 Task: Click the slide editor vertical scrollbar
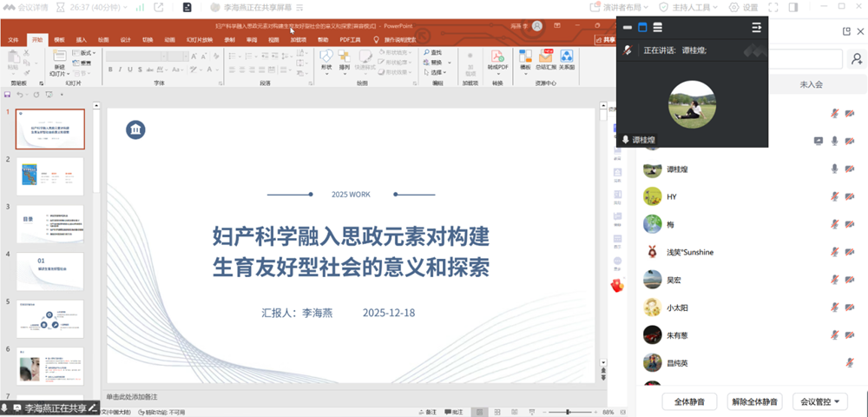pyautogui.click(x=603, y=233)
